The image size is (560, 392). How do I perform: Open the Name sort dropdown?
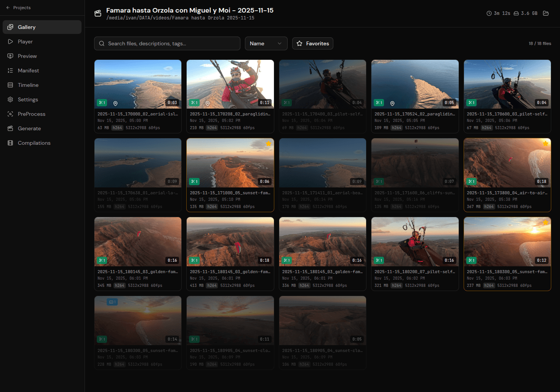click(266, 43)
